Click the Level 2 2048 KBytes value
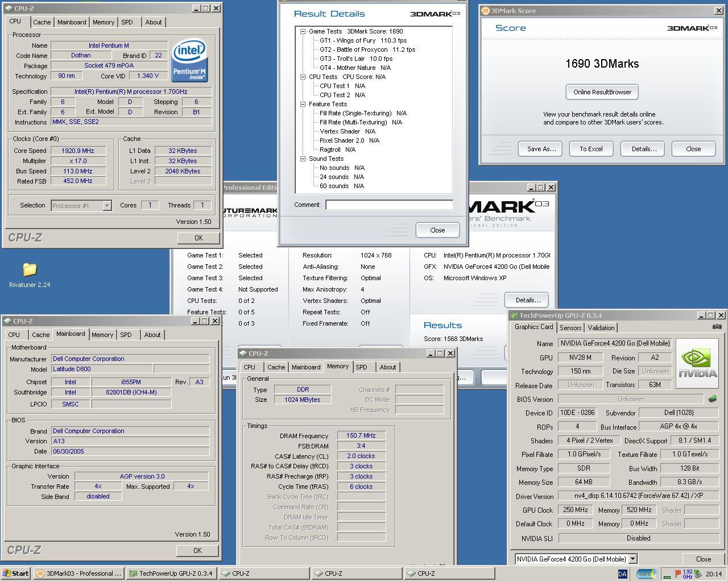The image size is (728, 582). (x=183, y=171)
